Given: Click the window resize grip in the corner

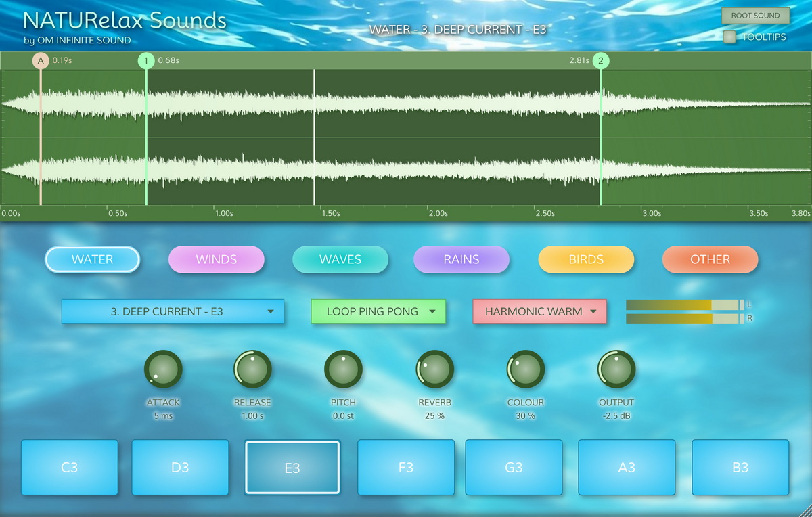Looking at the screenshot, I should (807, 512).
